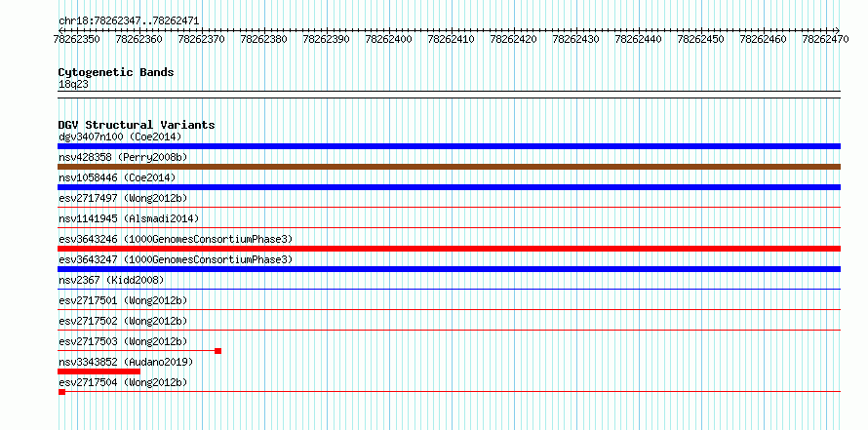Open esv3643246 (1000GenomesConsortiumPhase3) label
The width and height of the screenshot is (868, 430).
pyautogui.click(x=176, y=239)
